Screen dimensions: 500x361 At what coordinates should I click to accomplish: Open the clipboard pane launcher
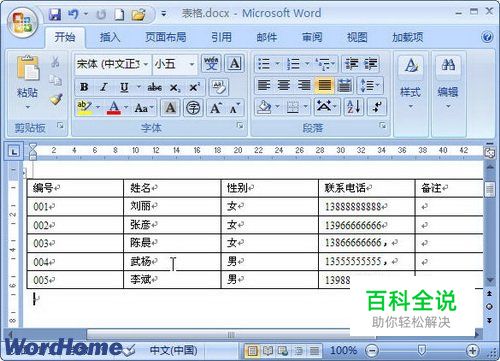[x=60, y=126]
